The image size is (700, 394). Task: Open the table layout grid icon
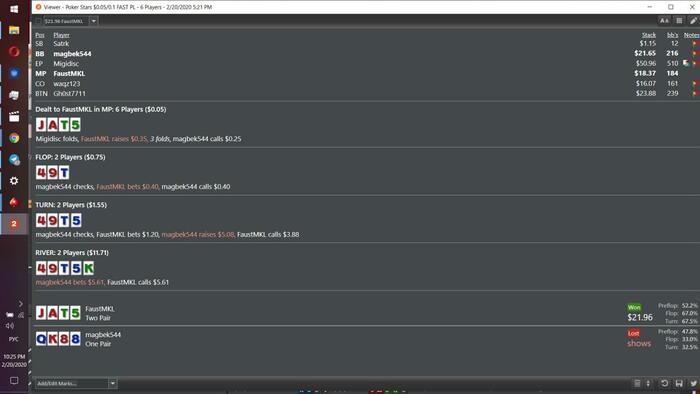tap(679, 21)
